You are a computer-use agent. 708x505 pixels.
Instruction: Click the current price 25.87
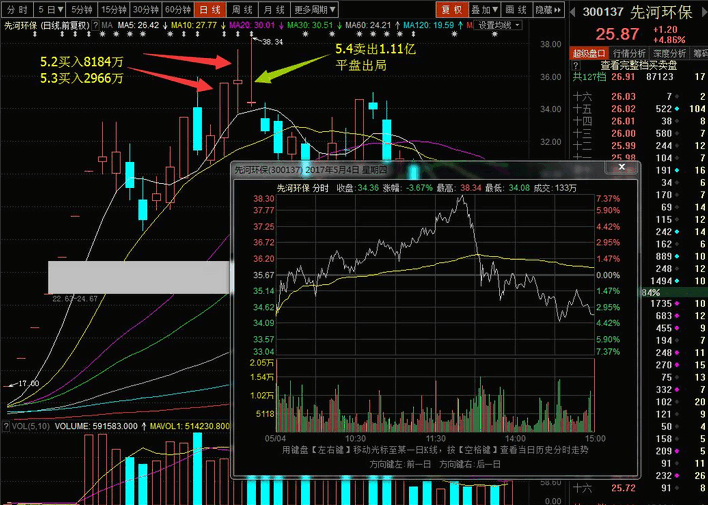coord(617,34)
